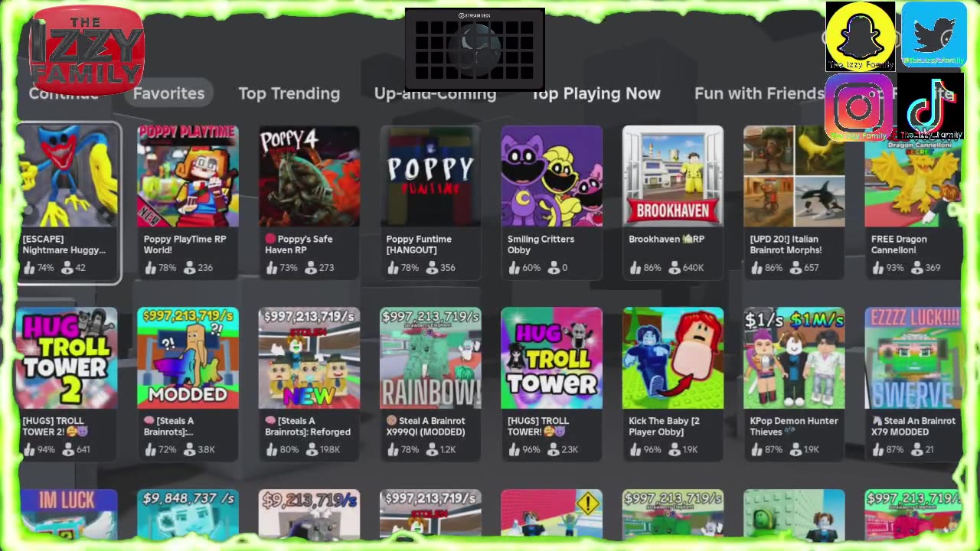Screen dimensions: 980x551
Task: Open Smiling Critters Obby thumbnail
Action: point(551,176)
